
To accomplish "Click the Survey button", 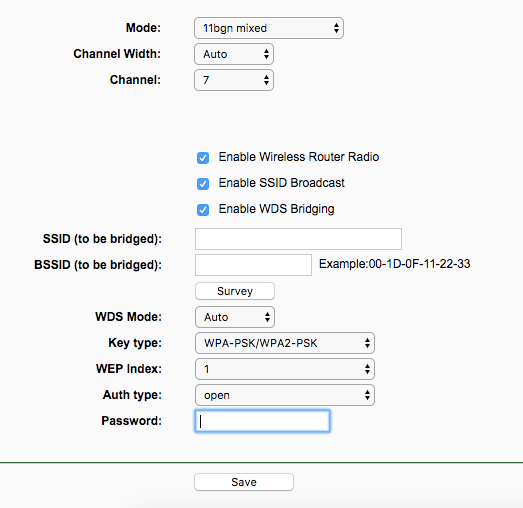I will [x=235, y=291].
